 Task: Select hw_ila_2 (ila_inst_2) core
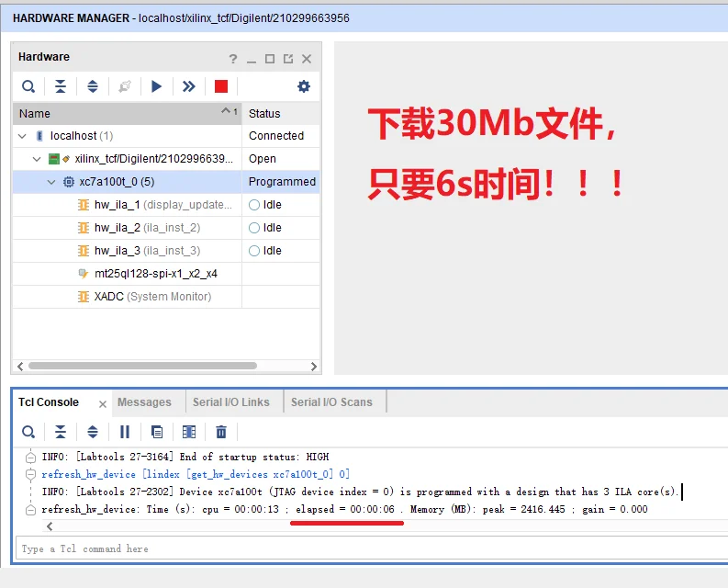coord(166,228)
